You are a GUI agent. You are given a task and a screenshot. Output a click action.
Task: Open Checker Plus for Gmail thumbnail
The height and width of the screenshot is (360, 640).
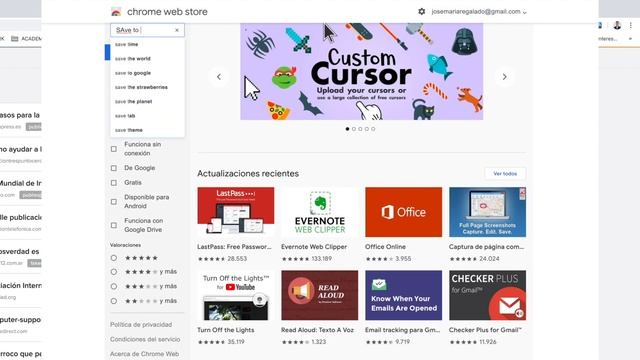pyautogui.click(x=487, y=295)
